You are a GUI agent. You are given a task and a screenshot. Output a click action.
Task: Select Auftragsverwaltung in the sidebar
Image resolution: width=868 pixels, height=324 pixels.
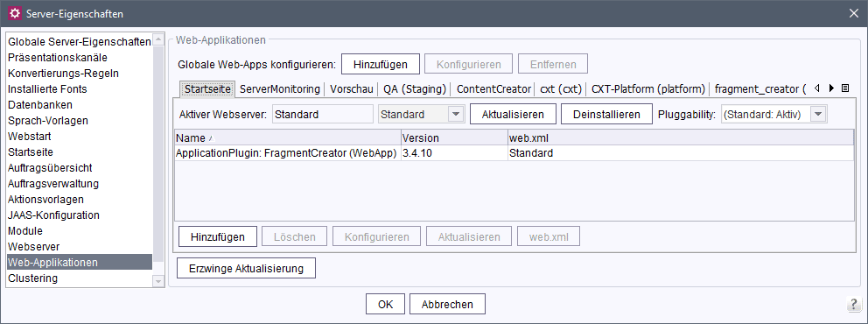(x=79, y=184)
